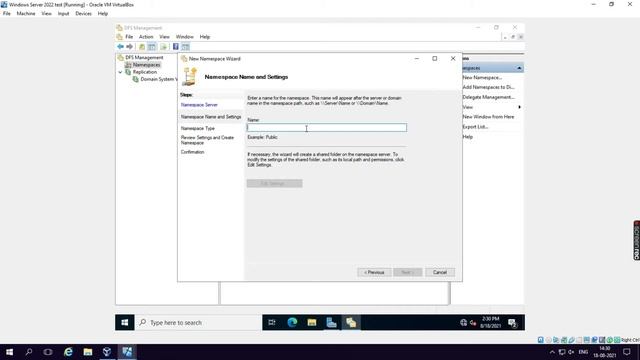640x360 pixels.
Task: Click the Export List toolbar icon
Action: point(163,47)
